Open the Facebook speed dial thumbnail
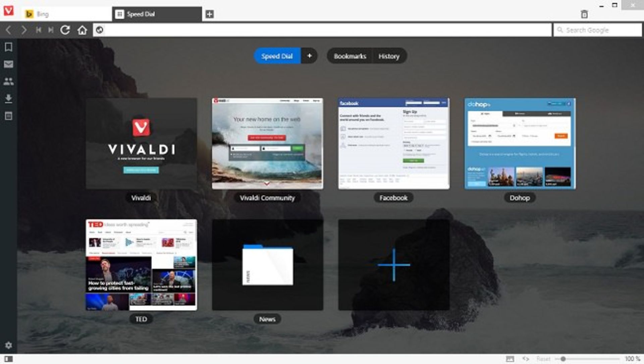 [x=394, y=143]
